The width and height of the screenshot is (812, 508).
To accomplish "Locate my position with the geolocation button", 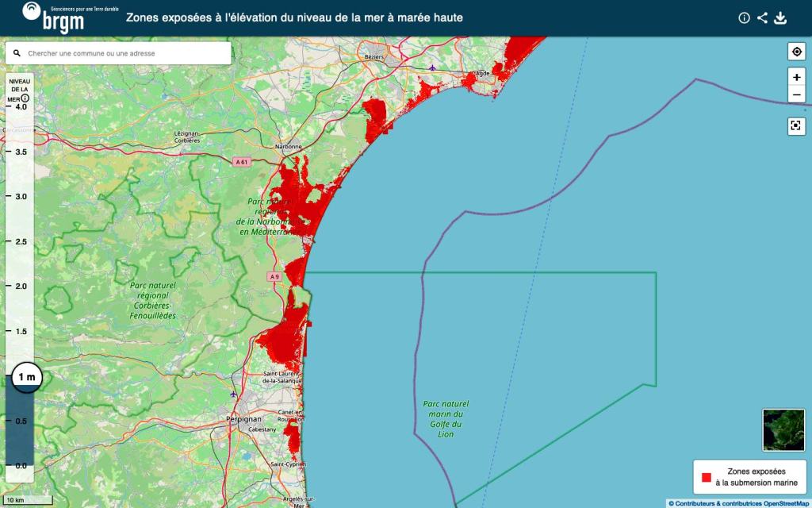I will 796,52.
